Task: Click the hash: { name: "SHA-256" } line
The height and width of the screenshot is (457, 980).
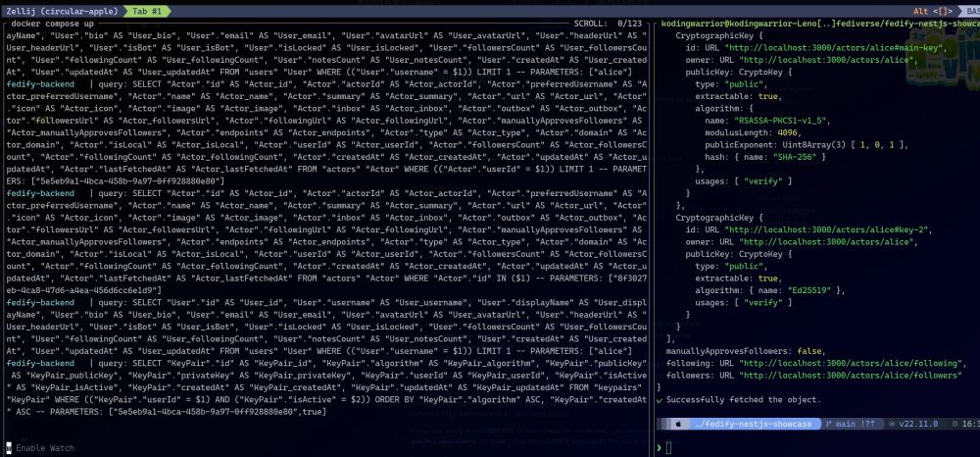Action: pyautogui.click(x=765, y=157)
